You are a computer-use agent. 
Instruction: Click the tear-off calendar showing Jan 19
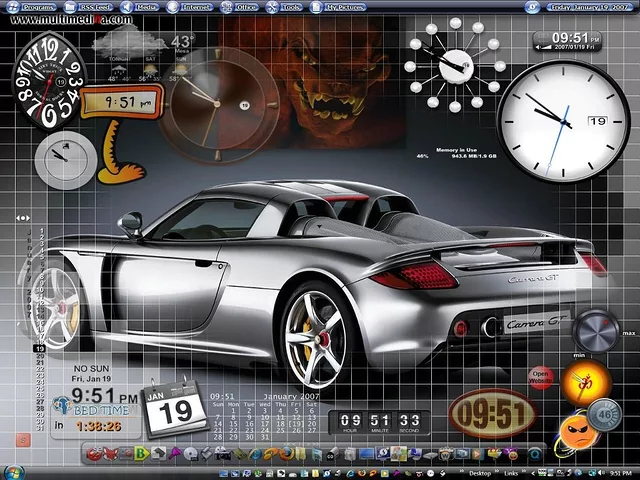[x=174, y=408]
